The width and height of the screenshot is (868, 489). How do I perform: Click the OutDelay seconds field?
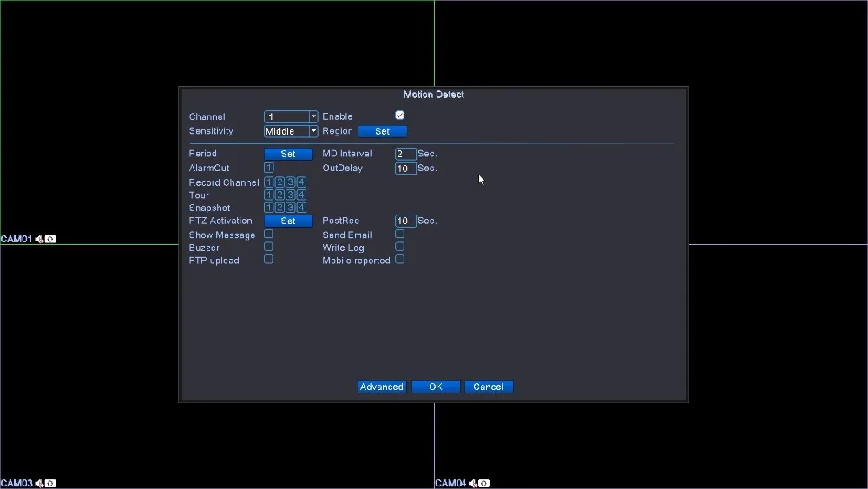405,169
